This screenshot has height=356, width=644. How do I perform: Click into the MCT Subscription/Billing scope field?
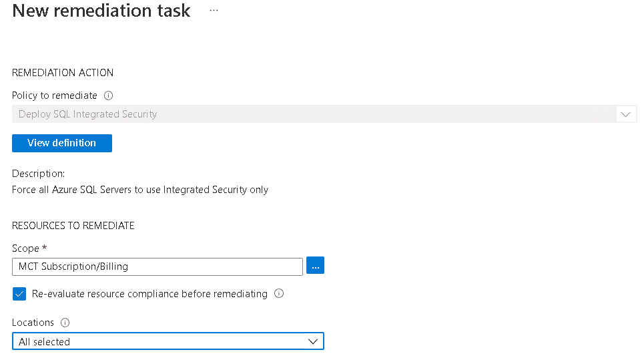[x=157, y=266]
